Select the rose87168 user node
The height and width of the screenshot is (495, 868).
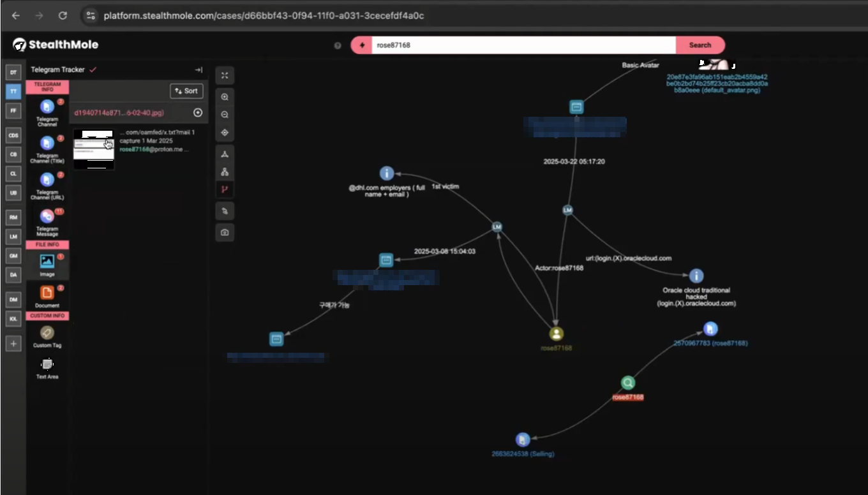click(x=557, y=334)
